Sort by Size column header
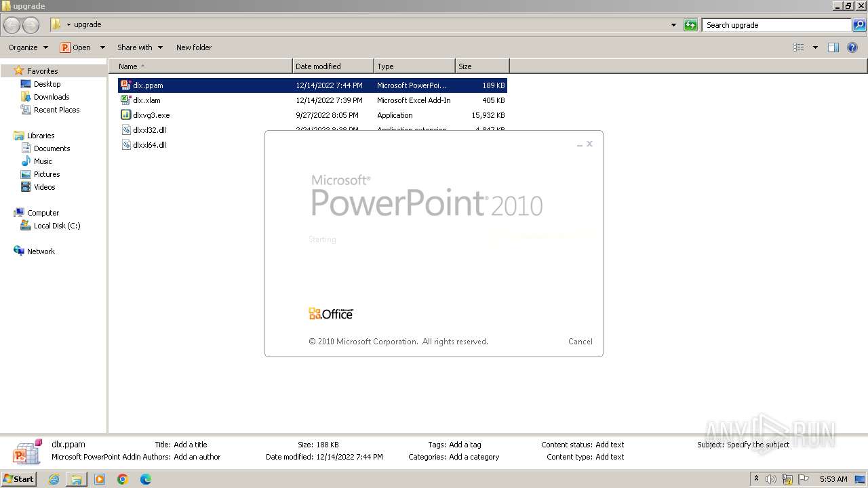This screenshot has width=868, height=488. click(x=482, y=66)
